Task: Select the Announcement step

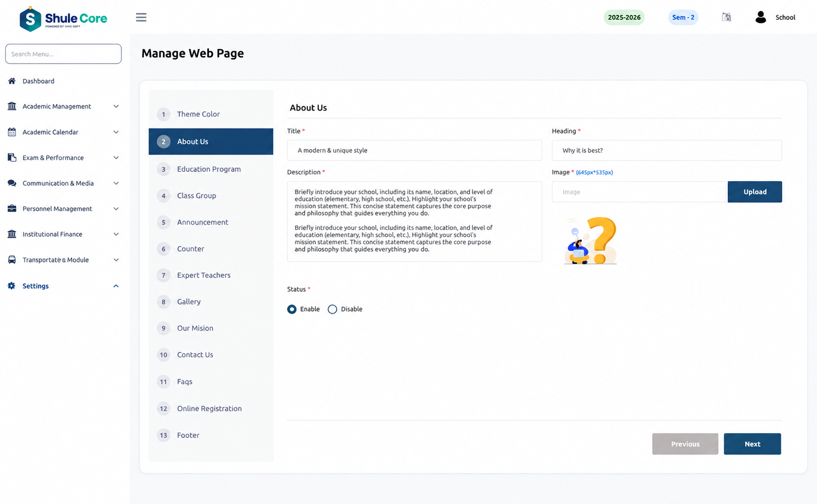Action: 211,222
